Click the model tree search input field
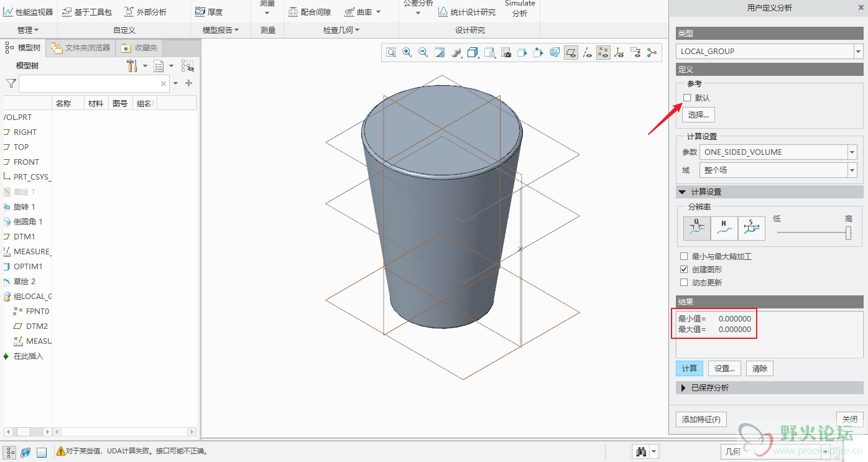This screenshot has height=462, width=868. click(x=95, y=83)
